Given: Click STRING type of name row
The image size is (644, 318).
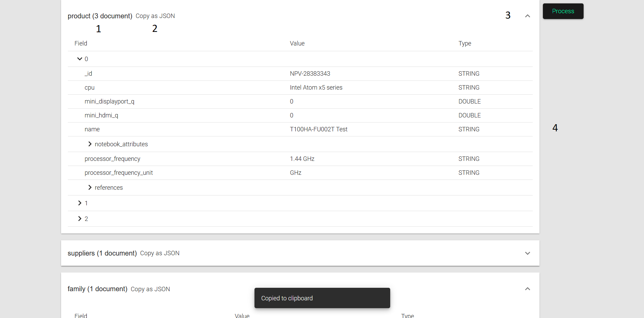Looking at the screenshot, I should coord(469,129).
